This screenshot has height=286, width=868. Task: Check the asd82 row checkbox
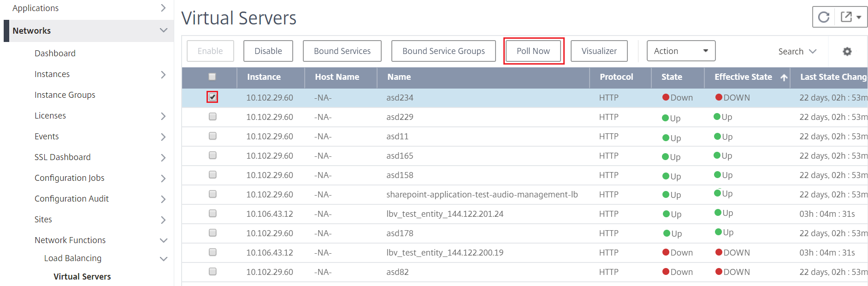[x=213, y=271]
